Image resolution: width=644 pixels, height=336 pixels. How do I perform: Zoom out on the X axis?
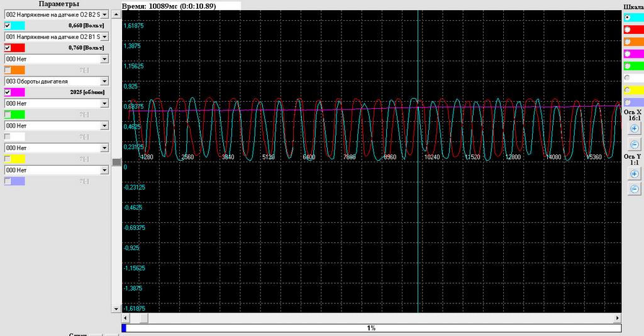634,144
